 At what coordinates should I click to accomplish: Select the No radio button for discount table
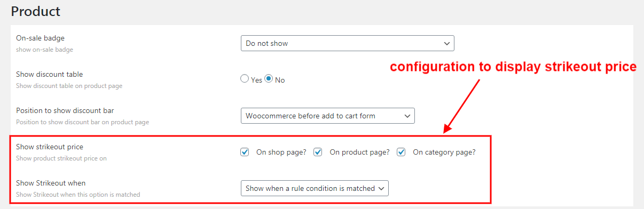coord(269,79)
